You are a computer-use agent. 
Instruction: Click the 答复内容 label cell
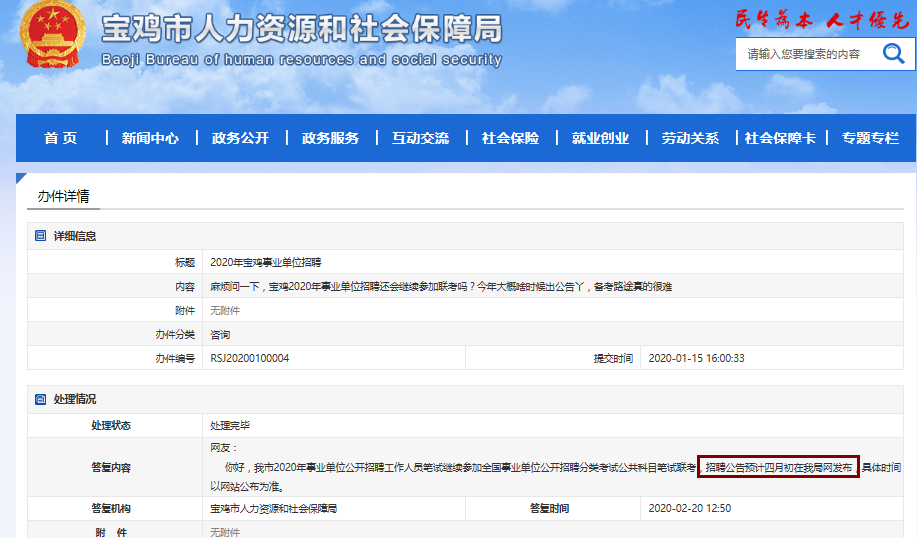point(115,467)
